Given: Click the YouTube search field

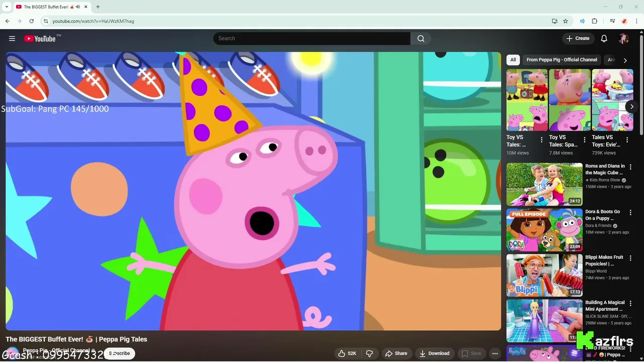Looking at the screenshot, I should [312, 39].
